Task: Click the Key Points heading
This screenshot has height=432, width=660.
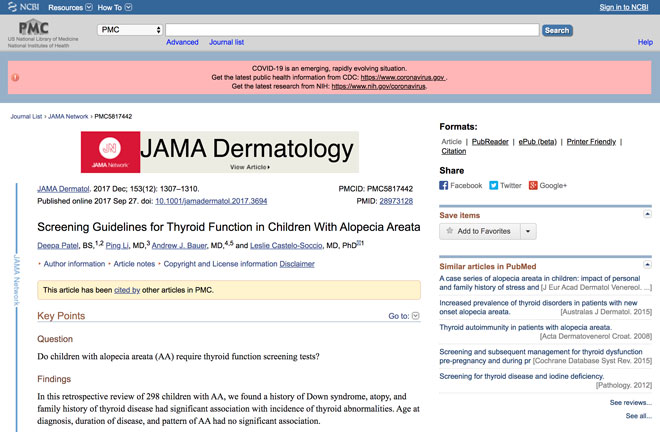Action: click(x=61, y=316)
